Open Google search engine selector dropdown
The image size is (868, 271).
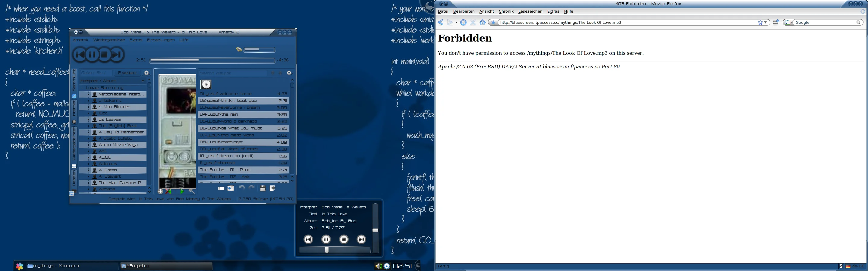click(x=788, y=23)
